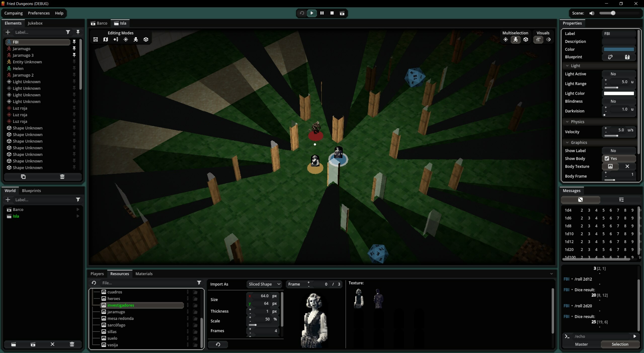Expand the Isla world entry
644x353 pixels.
(78, 216)
